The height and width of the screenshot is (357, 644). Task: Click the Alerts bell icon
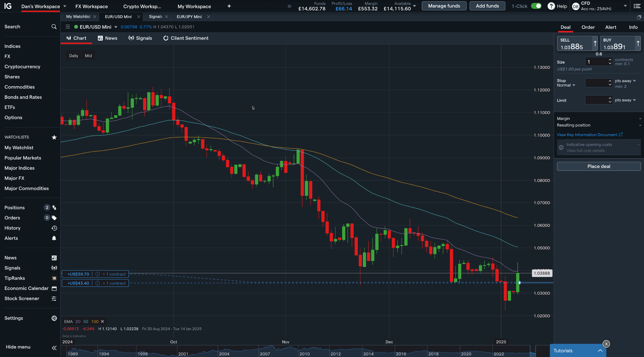(x=54, y=238)
